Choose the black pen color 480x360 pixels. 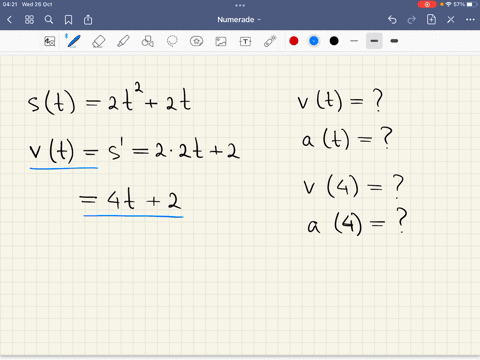(334, 41)
